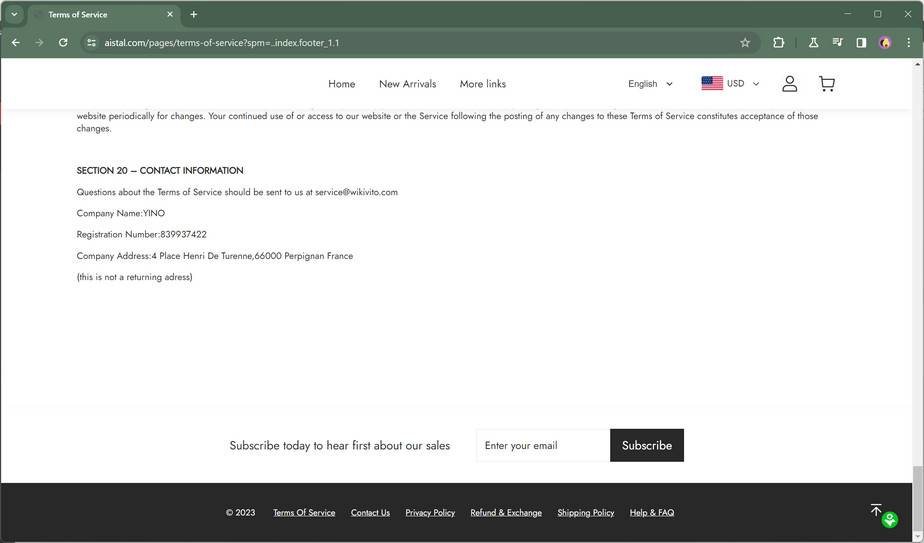The height and width of the screenshot is (543, 924).
Task: Click the US flag currency icon
Action: click(712, 83)
